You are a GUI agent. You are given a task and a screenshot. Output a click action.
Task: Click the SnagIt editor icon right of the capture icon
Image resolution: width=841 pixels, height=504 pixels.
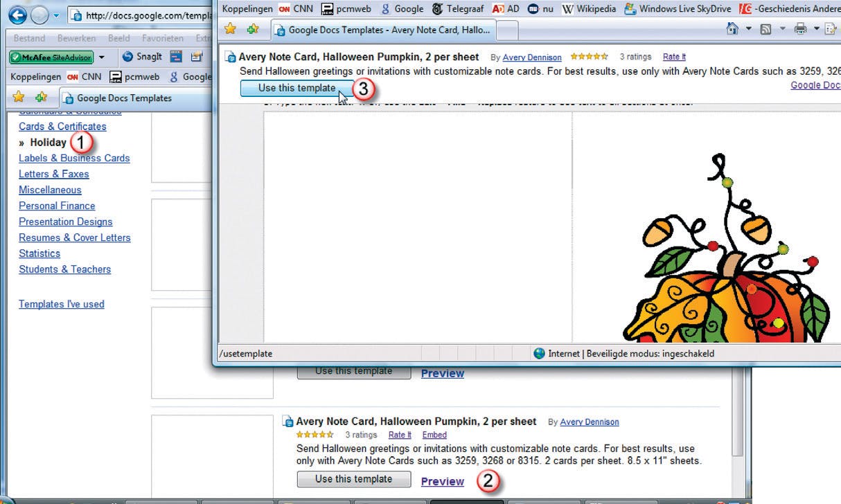tap(197, 57)
